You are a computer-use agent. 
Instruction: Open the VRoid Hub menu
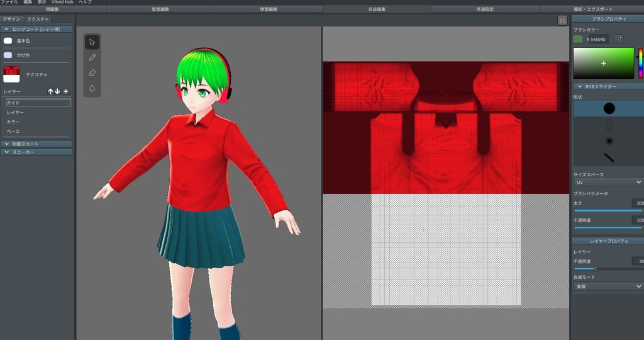[x=62, y=2]
